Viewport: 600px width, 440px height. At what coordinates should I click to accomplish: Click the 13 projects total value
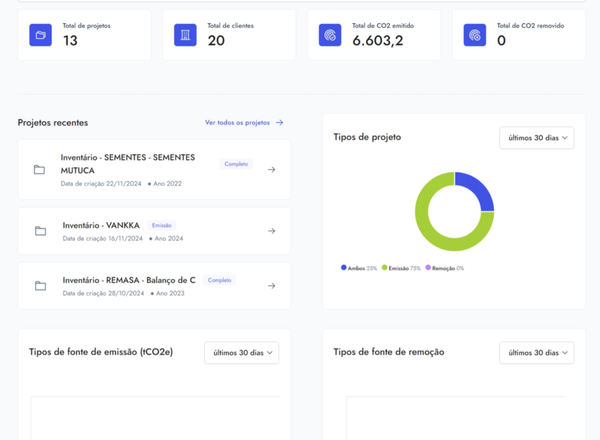click(x=70, y=41)
